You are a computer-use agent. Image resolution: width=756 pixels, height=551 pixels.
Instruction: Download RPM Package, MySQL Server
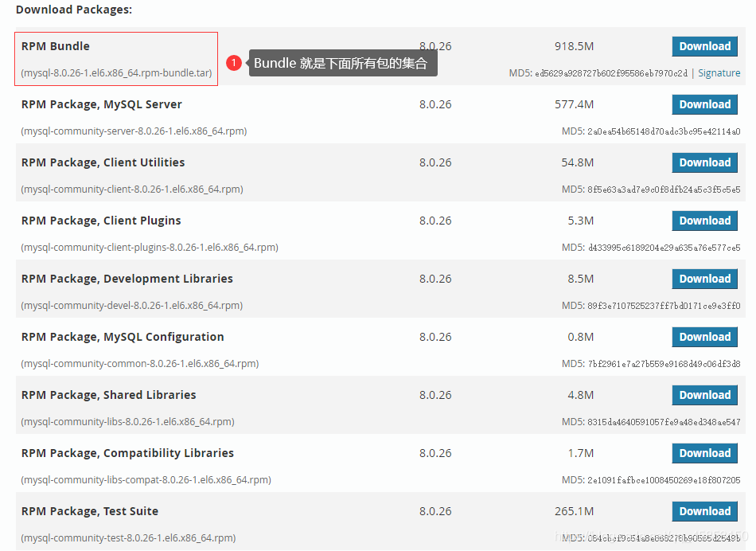tap(704, 104)
